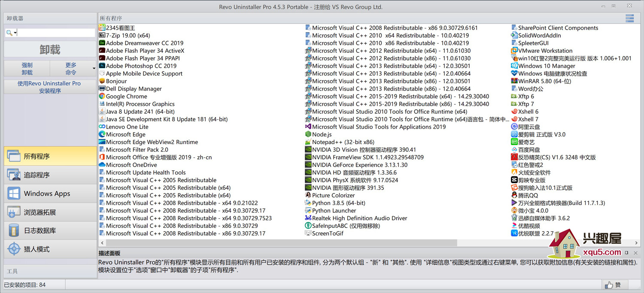This screenshot has width=644, height=293.
Task: Click the Microsoft OneDrive icon
Action: [x=102, y=165]
